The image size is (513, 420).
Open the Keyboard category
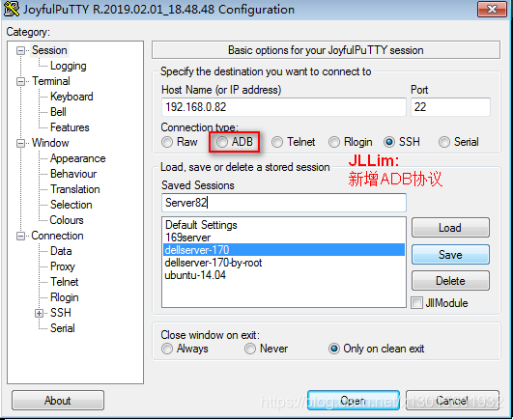click(71, 97)
